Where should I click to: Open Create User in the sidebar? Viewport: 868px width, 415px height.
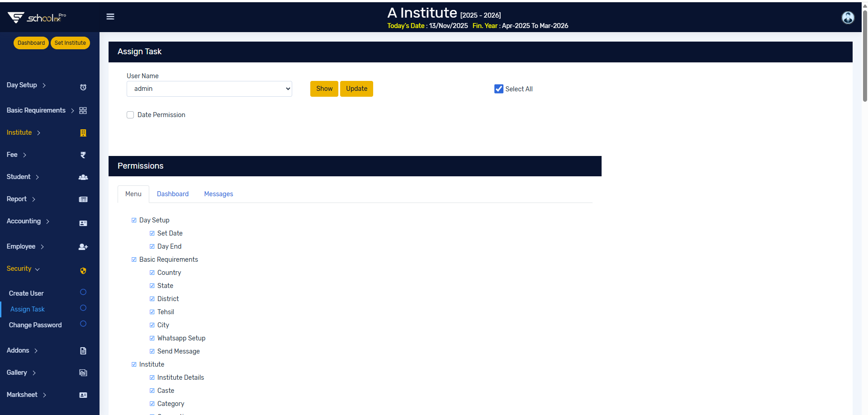26,293
